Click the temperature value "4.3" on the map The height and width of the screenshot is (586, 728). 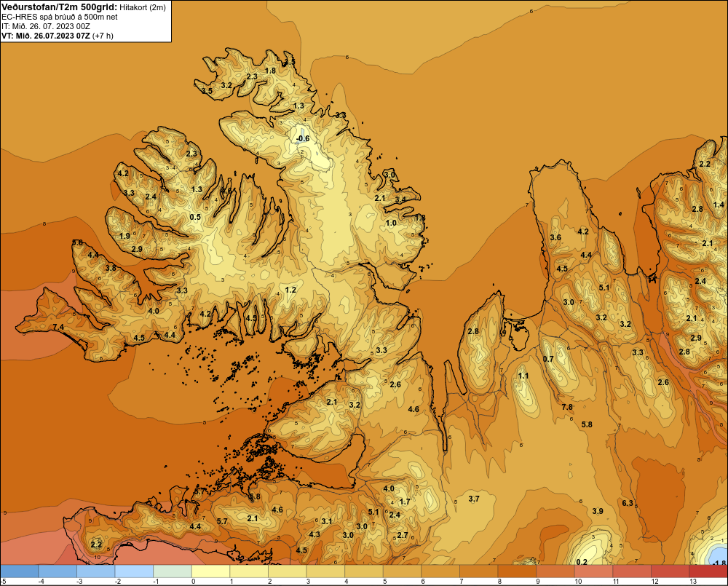pos(314,534)
